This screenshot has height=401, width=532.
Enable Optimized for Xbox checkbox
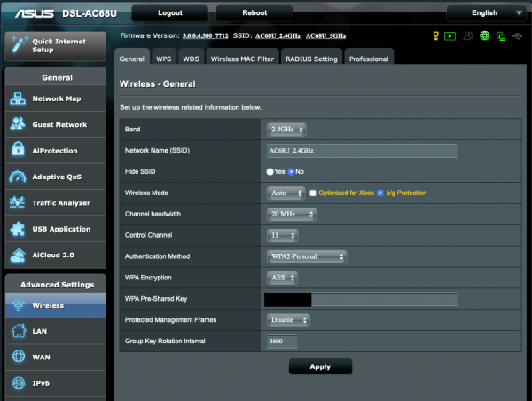point(313,193)
